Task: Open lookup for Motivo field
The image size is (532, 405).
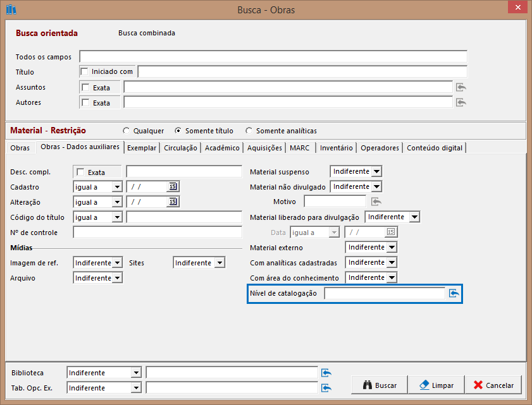Action: click(x=376, y=202)
